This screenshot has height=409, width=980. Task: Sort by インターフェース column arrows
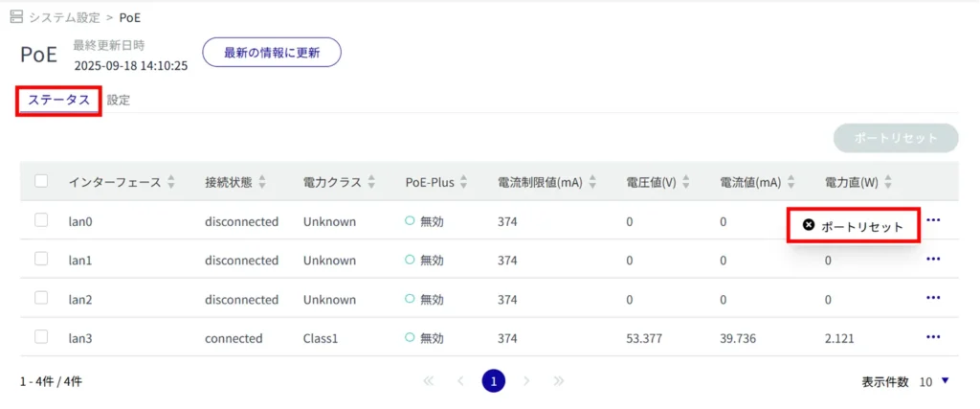click(x=171, y=182)
